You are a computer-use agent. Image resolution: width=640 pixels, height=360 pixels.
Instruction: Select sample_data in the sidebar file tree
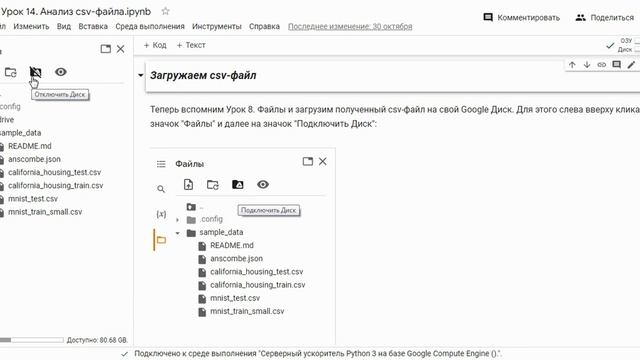point(20,133)
